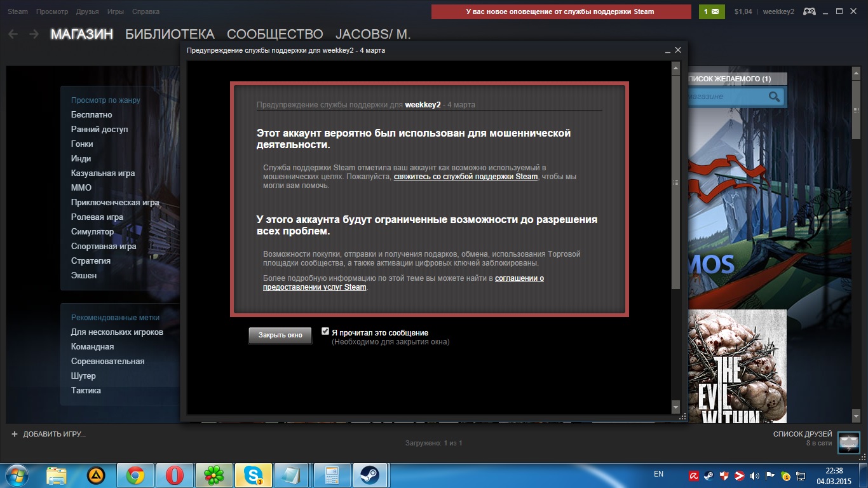Select the Приключенческая игра genre
Image resolution: width=868 pixels, height=488 pixels.
pyautogui.click(x=115, y=203)
